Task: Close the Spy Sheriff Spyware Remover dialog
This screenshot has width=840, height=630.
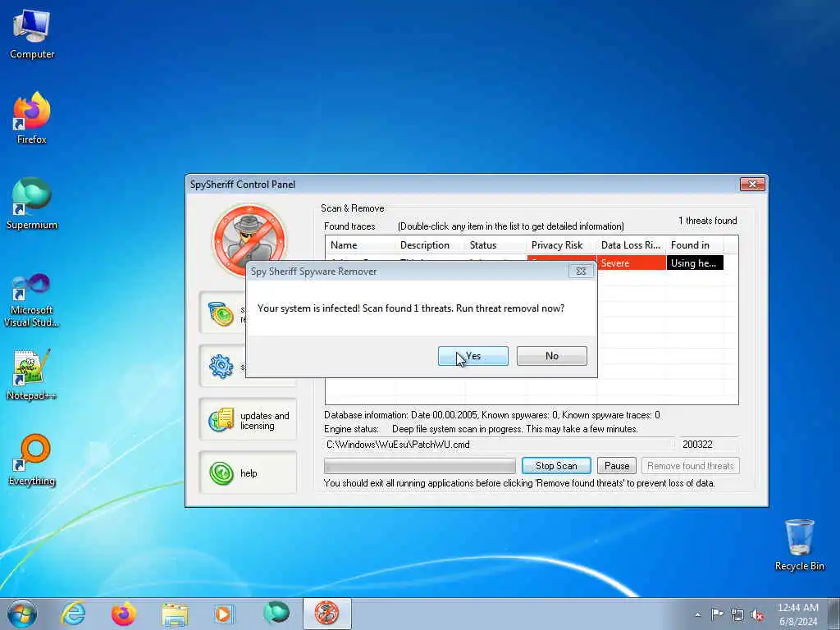Action: (581, 271)
